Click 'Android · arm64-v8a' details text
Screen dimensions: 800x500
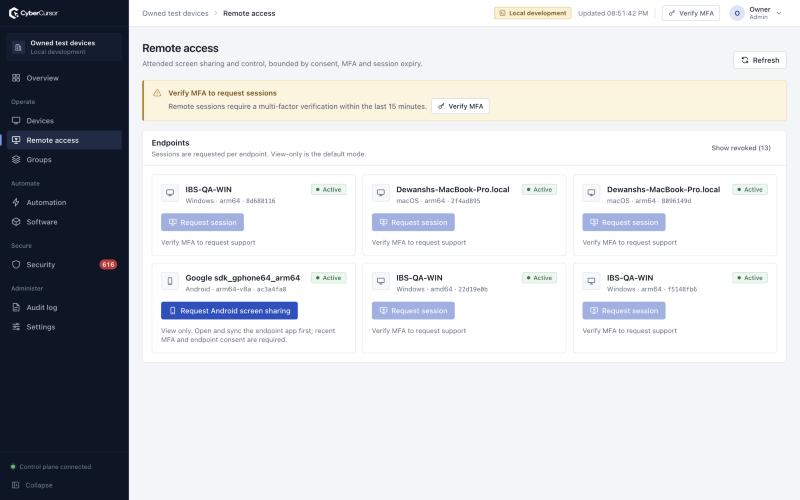point(236,289)
